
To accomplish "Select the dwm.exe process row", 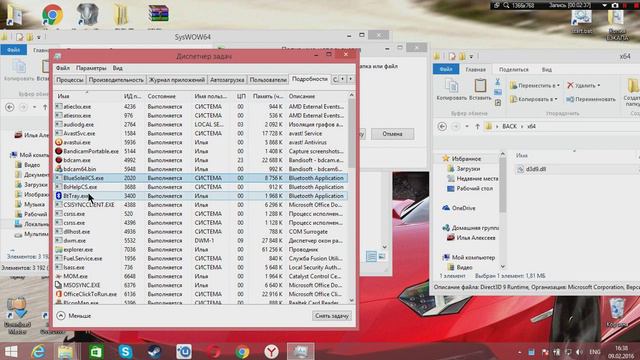I will [x=201, y=240].
